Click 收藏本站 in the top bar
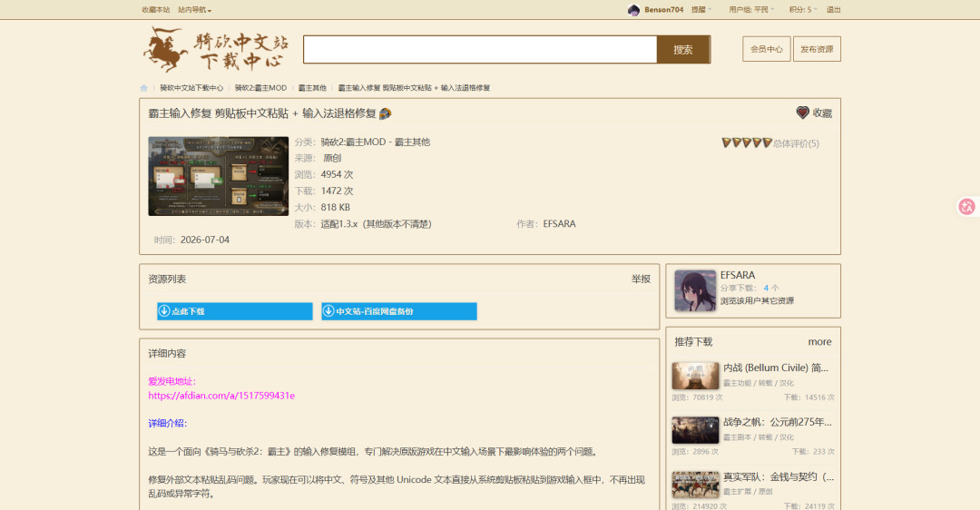 point(156,9)
